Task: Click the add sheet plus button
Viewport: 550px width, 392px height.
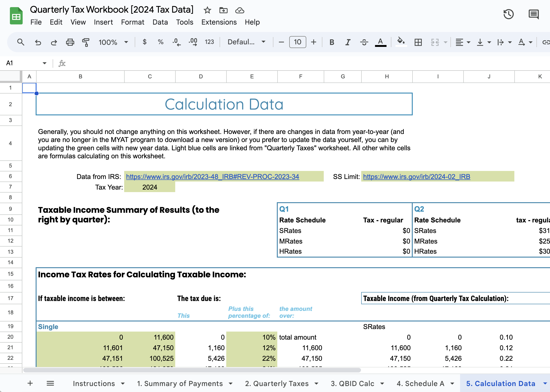Action: coord(30,383)
